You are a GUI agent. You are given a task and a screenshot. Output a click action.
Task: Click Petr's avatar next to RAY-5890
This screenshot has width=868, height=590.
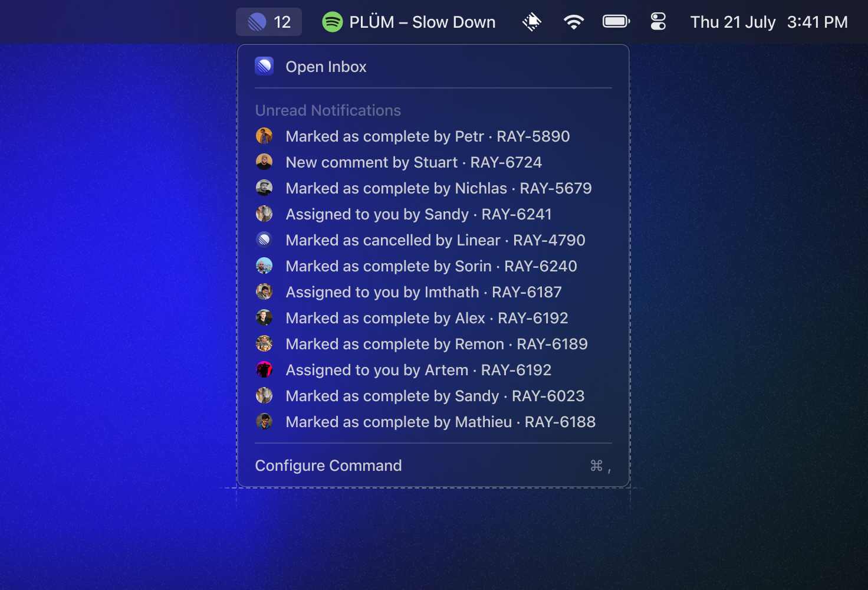click(264, 136)
